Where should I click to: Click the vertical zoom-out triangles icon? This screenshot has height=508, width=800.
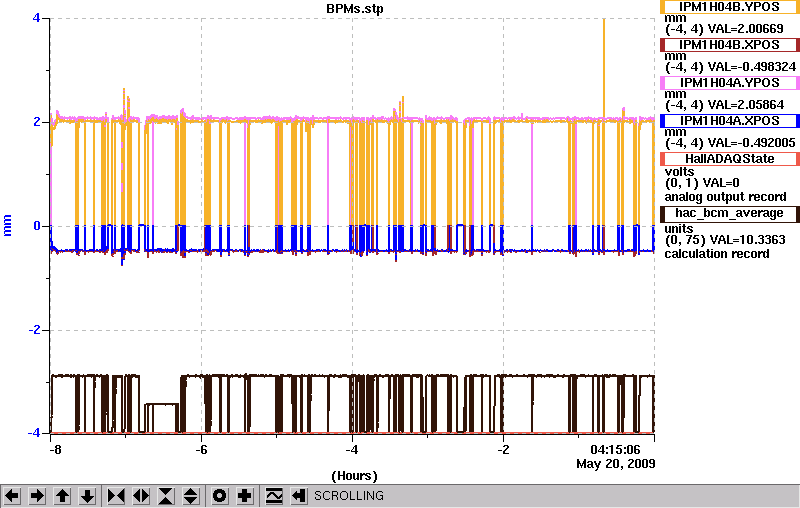coord(191,496)
